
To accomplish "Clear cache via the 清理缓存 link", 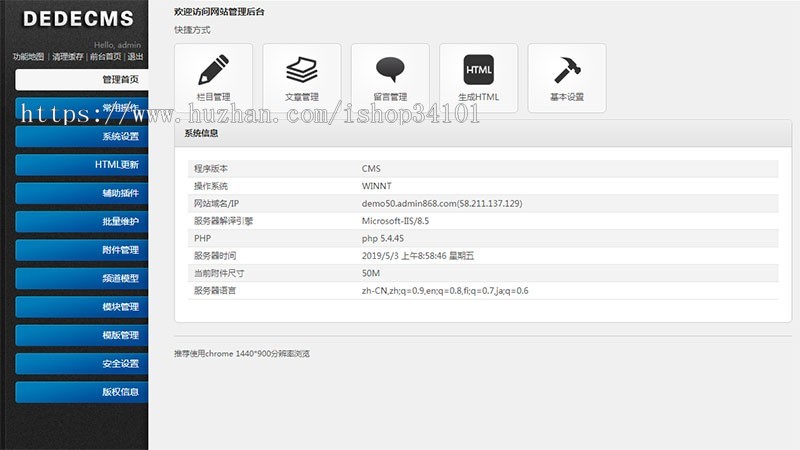I will coord(68,57).
